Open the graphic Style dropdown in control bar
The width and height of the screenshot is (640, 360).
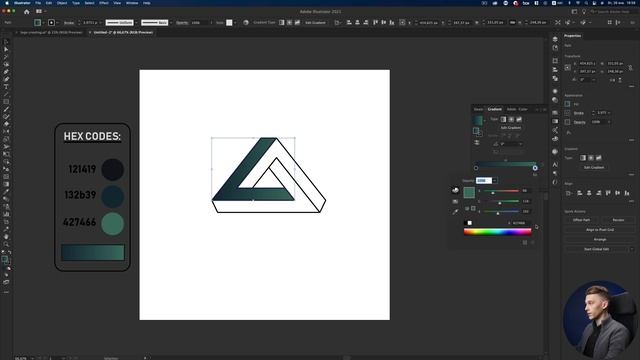pos(235,22)
